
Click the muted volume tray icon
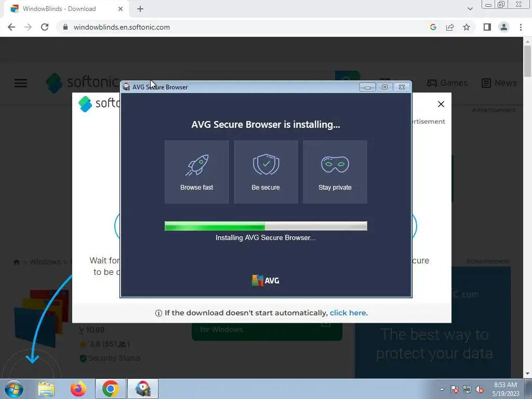[x=480, y=389]
